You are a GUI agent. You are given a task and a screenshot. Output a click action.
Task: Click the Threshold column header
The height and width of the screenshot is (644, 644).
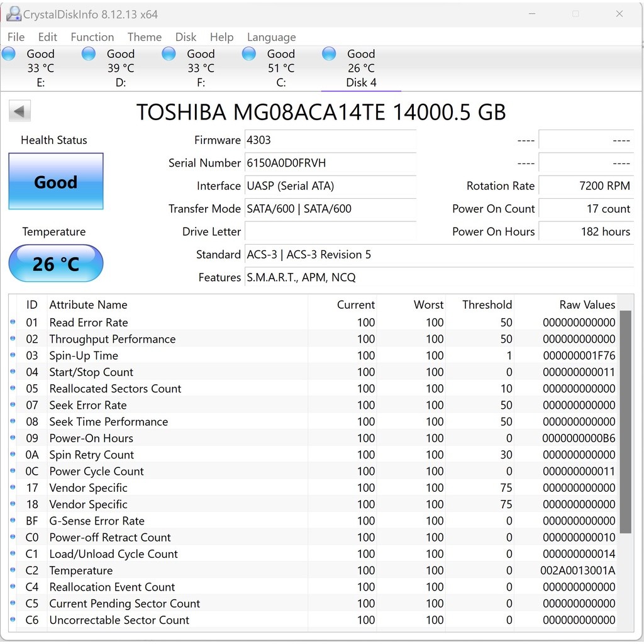pyautogui.click(x=487, y=305)
